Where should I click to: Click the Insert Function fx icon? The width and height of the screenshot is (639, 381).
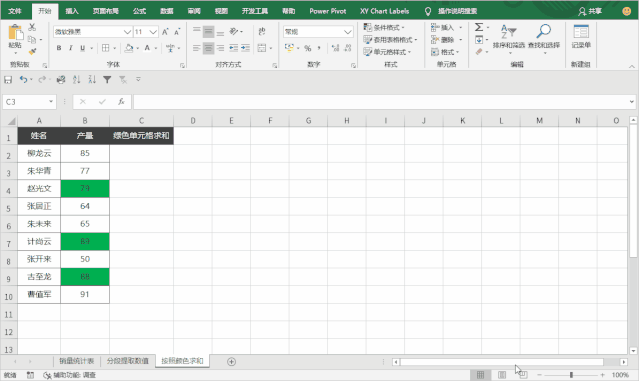click(121, 101)
